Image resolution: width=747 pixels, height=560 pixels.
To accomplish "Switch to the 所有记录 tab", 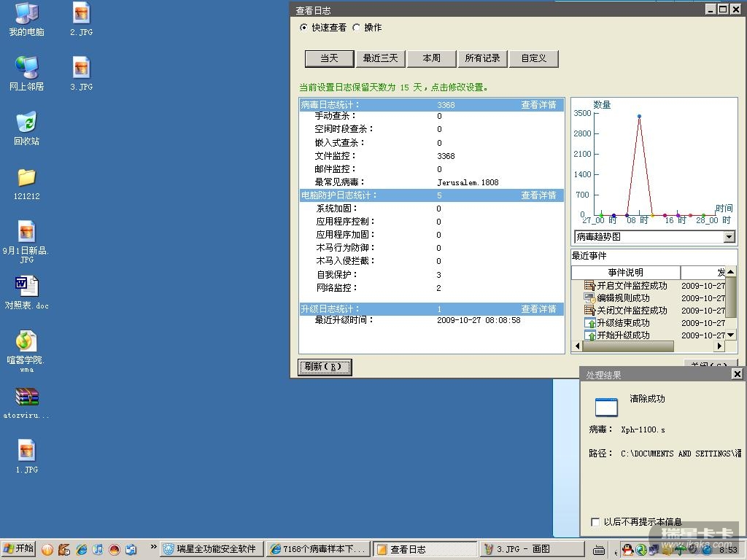I will [x=482, y=58].
